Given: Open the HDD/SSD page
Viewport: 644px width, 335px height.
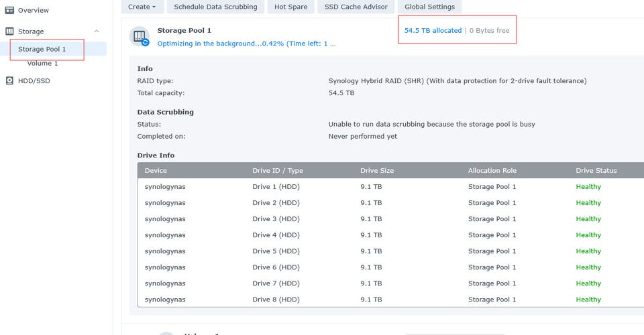Looking at the screenshot, I should (34, 81).
